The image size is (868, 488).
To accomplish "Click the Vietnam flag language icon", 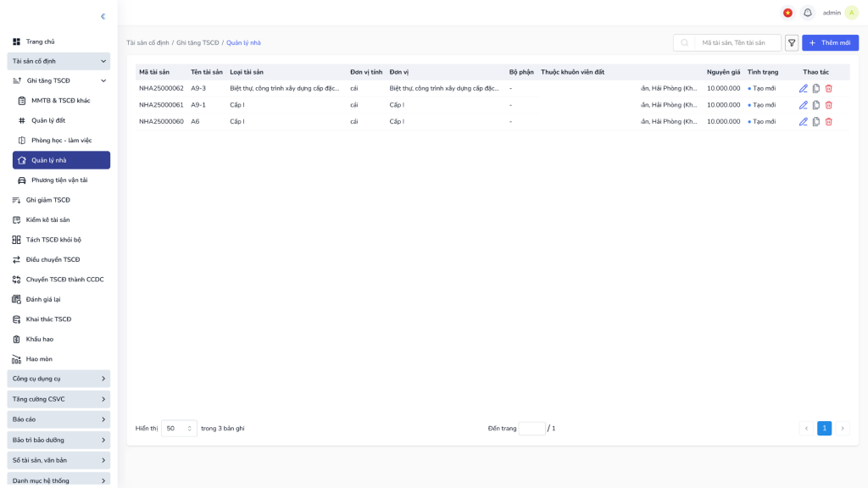I will coord(787,13).
